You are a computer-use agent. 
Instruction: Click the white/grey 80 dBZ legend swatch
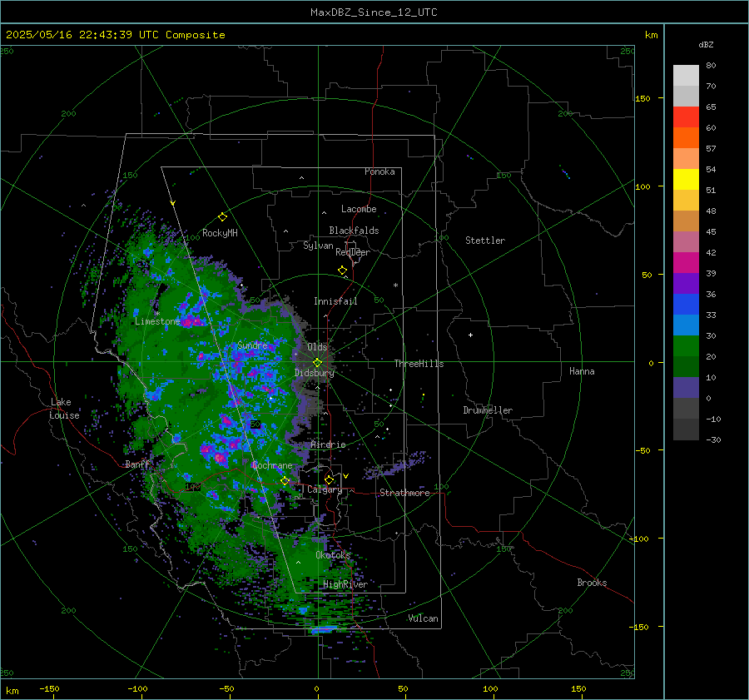point(686,76)
